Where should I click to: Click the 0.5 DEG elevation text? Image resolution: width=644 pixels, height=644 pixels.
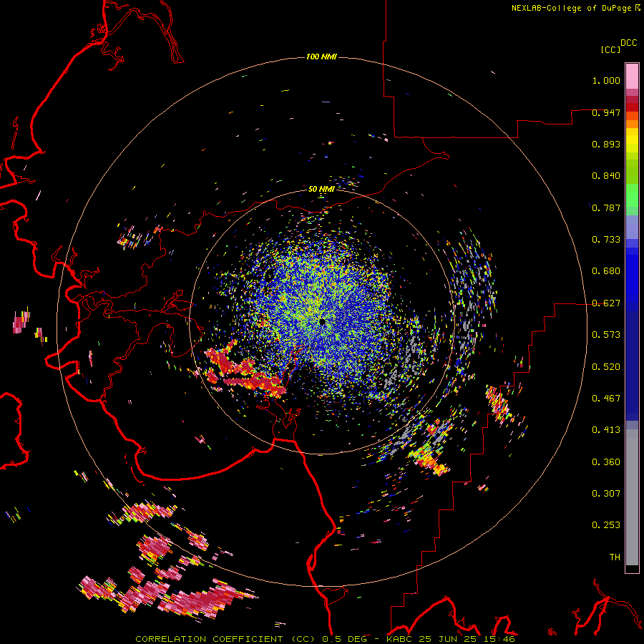[344, 639]
